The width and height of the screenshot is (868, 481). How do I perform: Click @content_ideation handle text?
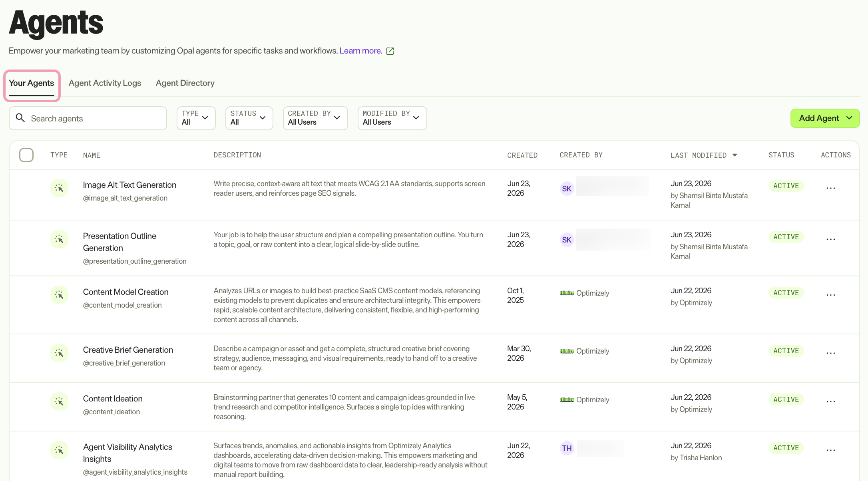coord(111,412)
